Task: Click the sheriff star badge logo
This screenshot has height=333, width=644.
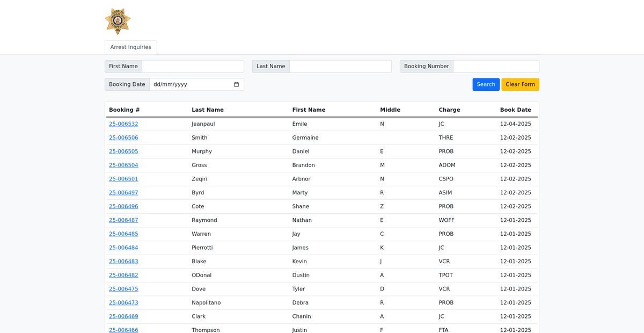Action: tap(118, 21)
